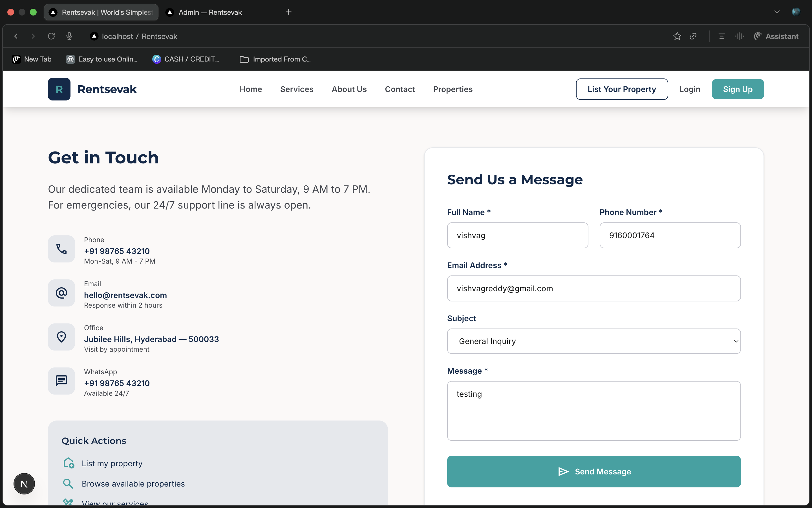Click the "Visit by appointment" text
Screen dimensions: 812x508
tap(117, 349)
